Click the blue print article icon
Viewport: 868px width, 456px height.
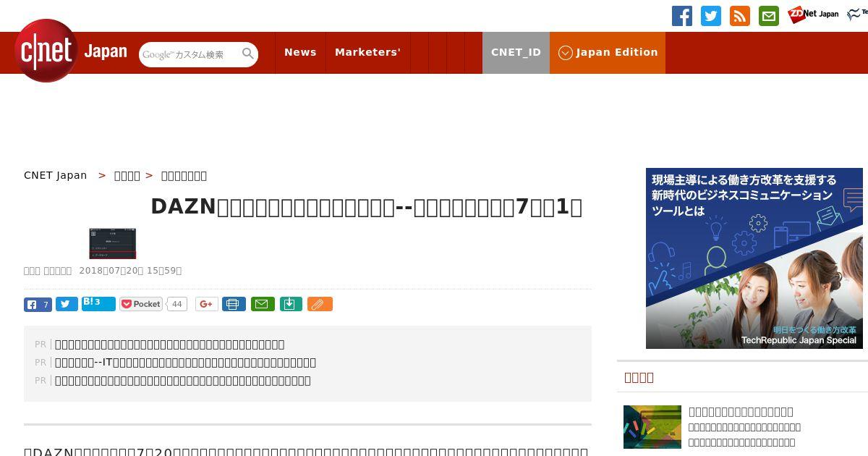[234, 304]
